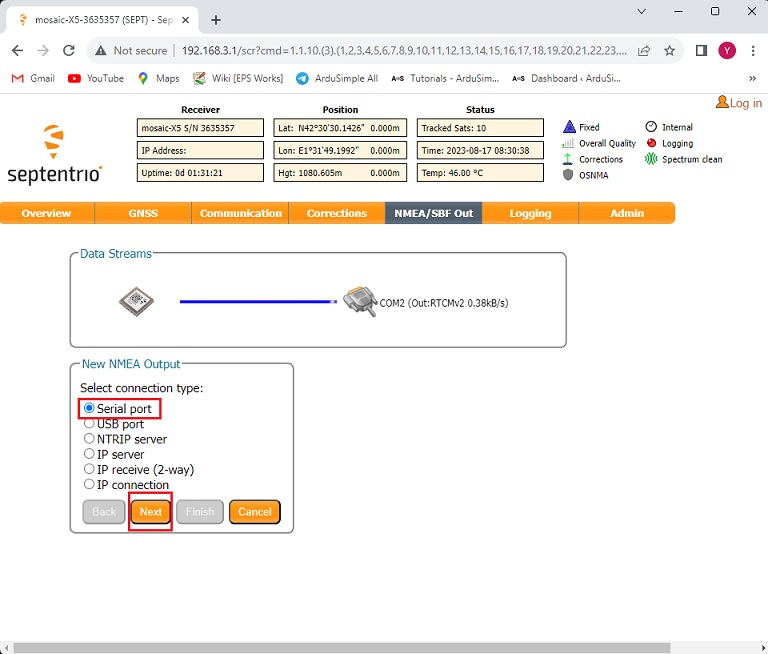Click the OSNMA shield icon
768x654 pixels.
pos(569,175)
